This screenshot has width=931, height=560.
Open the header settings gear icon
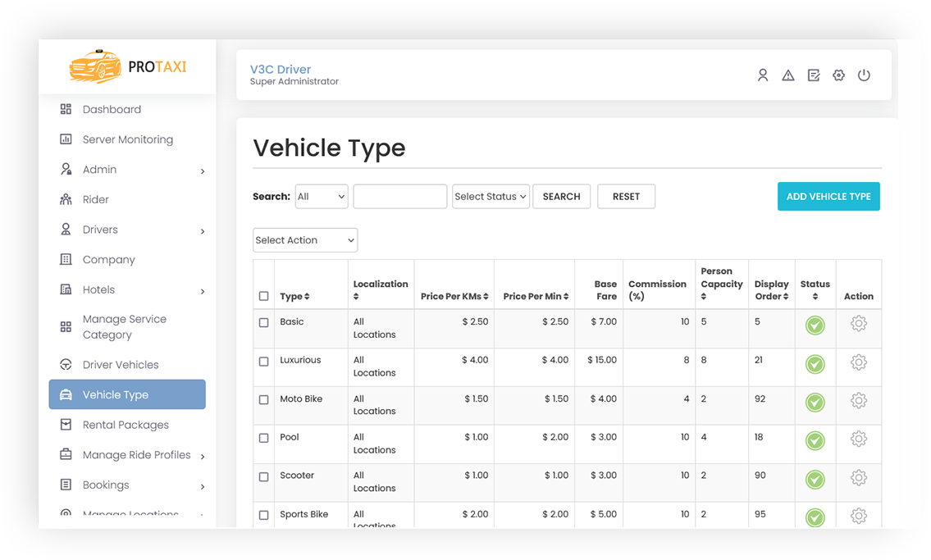click(838, 75)
